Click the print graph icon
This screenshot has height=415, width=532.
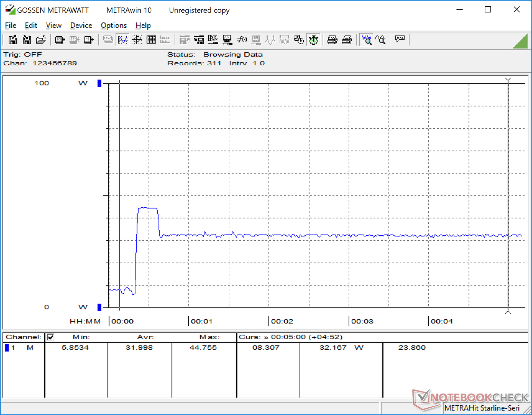click(x=332, y=40)
